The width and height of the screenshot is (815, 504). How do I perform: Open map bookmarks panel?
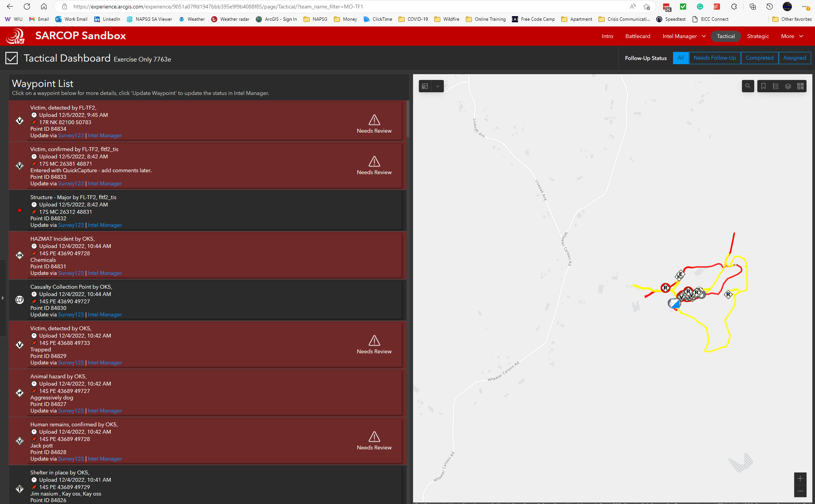tap(763, 86)
